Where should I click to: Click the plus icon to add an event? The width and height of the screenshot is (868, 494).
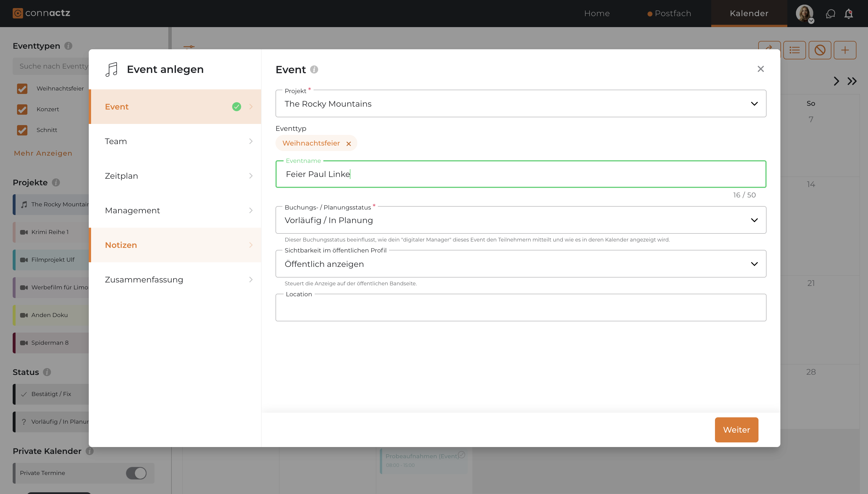(x=845, y=50)
